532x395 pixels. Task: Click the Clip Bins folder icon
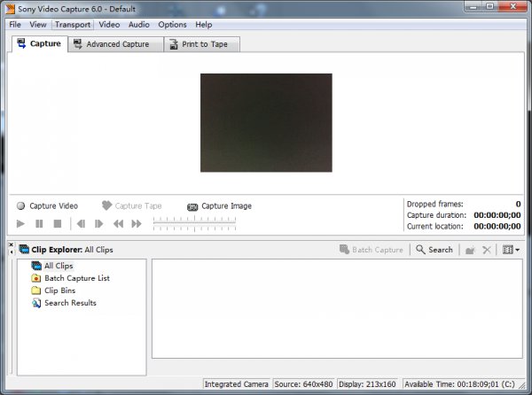(36, 290)
